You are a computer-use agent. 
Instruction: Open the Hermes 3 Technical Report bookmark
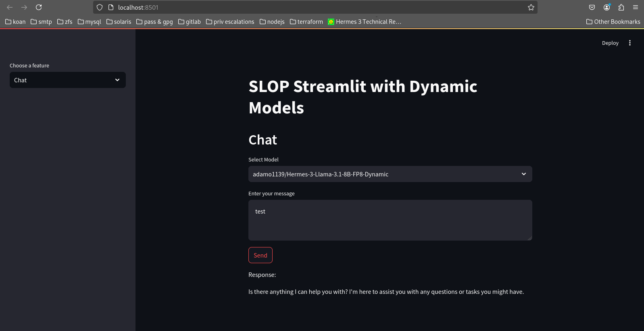(x=365, y=22)
